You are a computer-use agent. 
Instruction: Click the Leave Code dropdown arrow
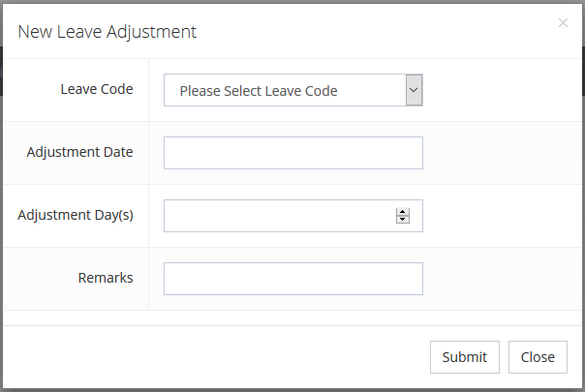(x=414, y=90)
